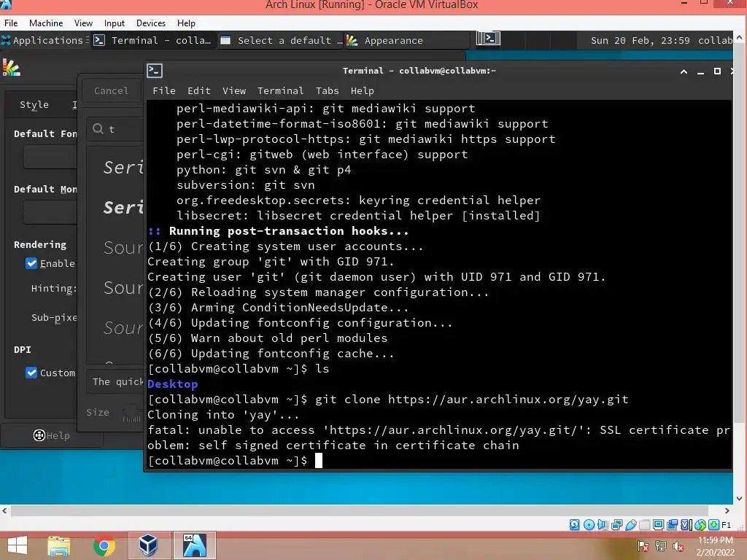Click the blue 'Desktop' directory in terminal output

(x=172, y=384)
